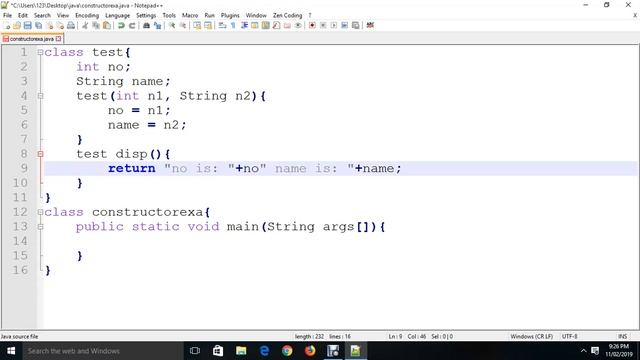Toggle INS mode in status bar
The image size is (640, 360).
(622, 337)
